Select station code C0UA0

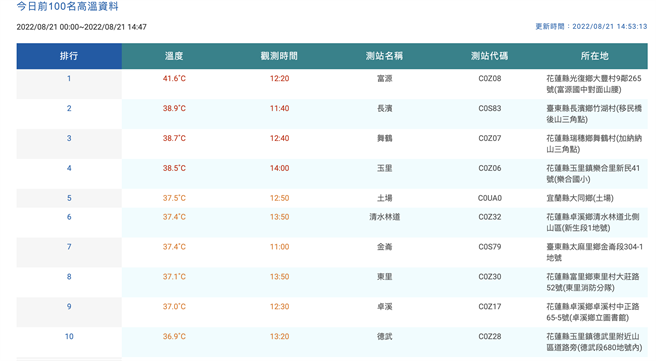(489, 198)
